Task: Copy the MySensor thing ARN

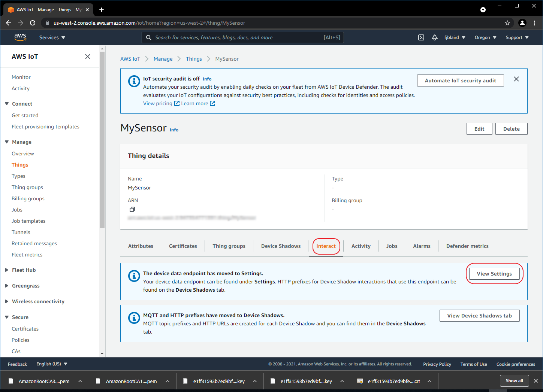Action: click(x=132, y=209)
